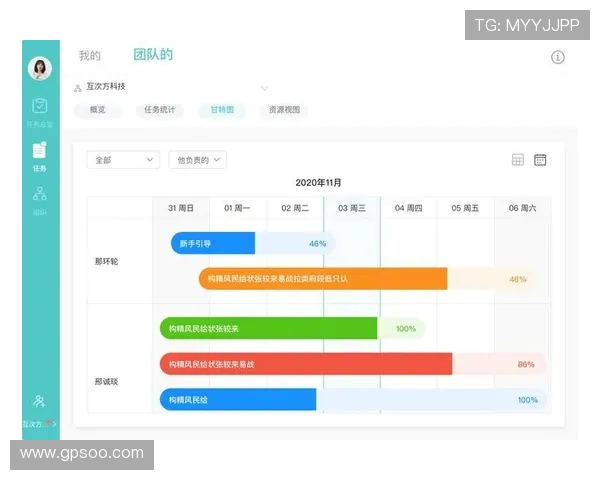Select the 02 周二 column header

(295, 208)
